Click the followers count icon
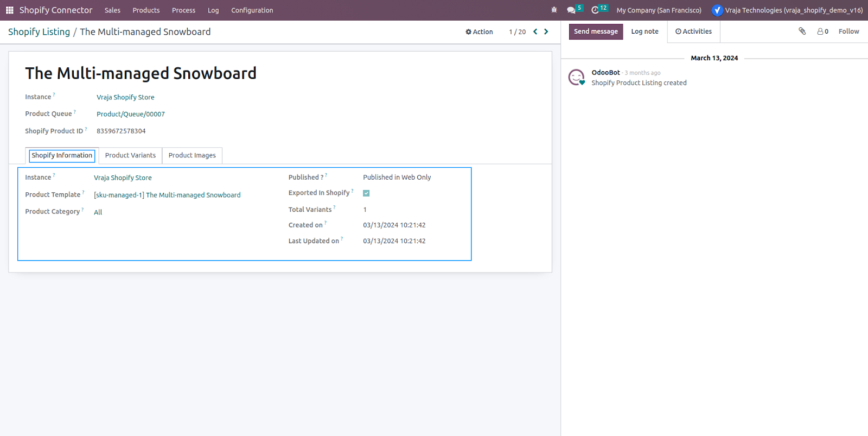The image size is (868, 436). point(822,31)
